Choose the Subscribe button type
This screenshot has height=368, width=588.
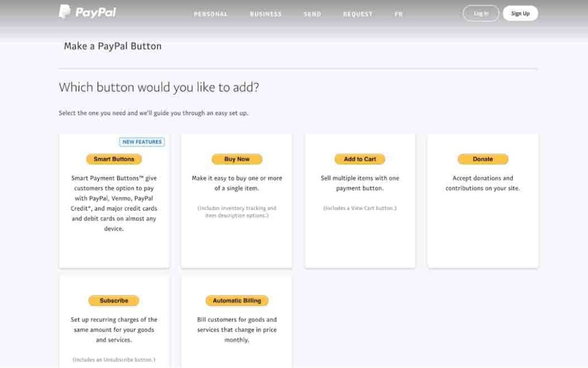click(114, 301)
